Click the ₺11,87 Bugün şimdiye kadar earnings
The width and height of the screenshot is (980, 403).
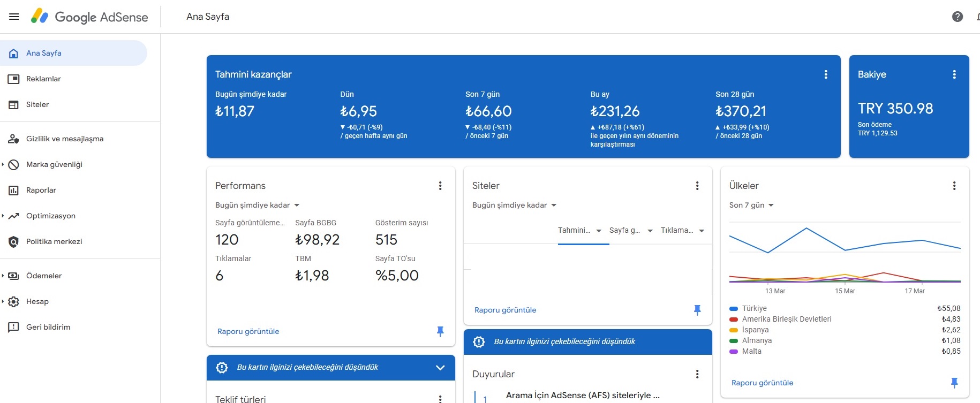click(235, 111)
